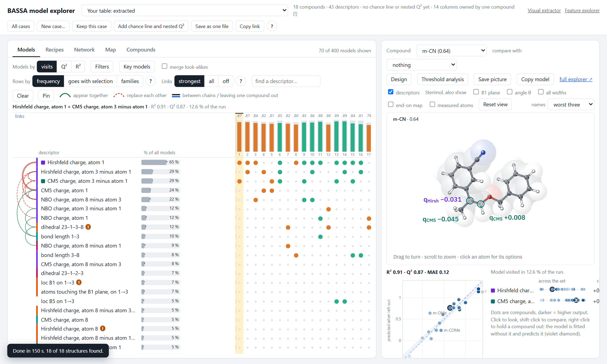Show all links
This screenshot has width=607, height=364.
(211, 81)
